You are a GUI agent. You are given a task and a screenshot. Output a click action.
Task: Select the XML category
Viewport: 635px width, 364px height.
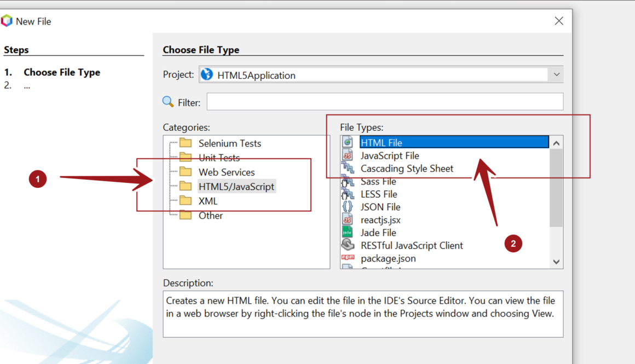pos(207,201)
